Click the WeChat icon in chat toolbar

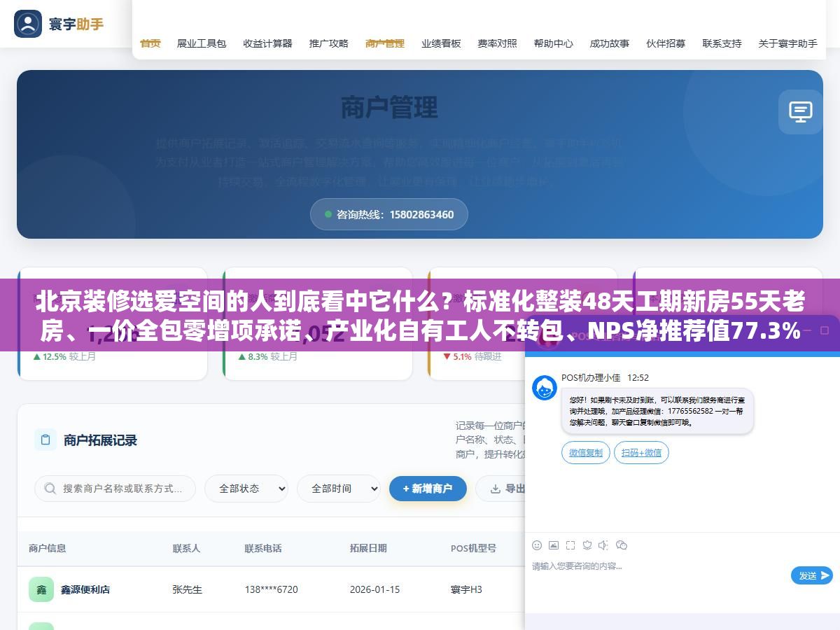pyautogui.click(x=622, y=545)
